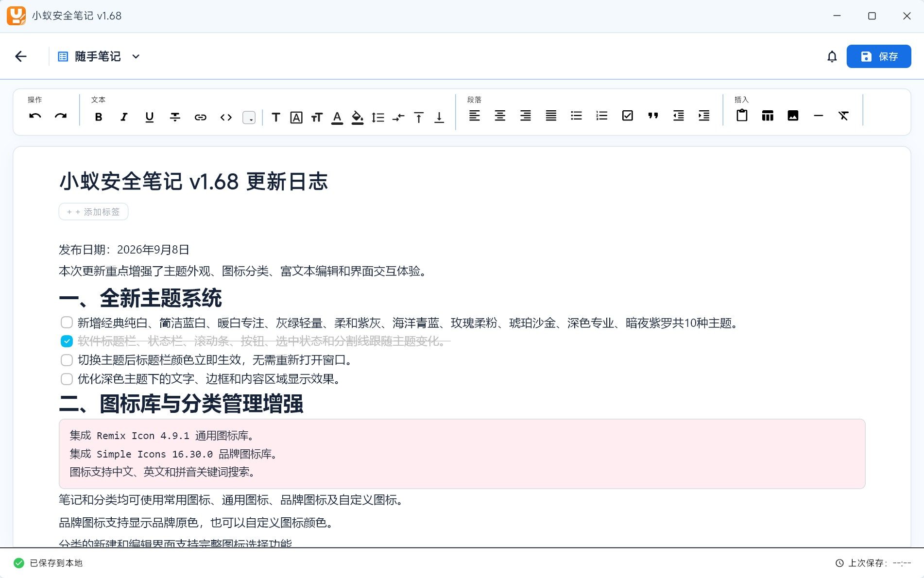
Task: Pick a background fill color
Action: (x=358, y=117)
